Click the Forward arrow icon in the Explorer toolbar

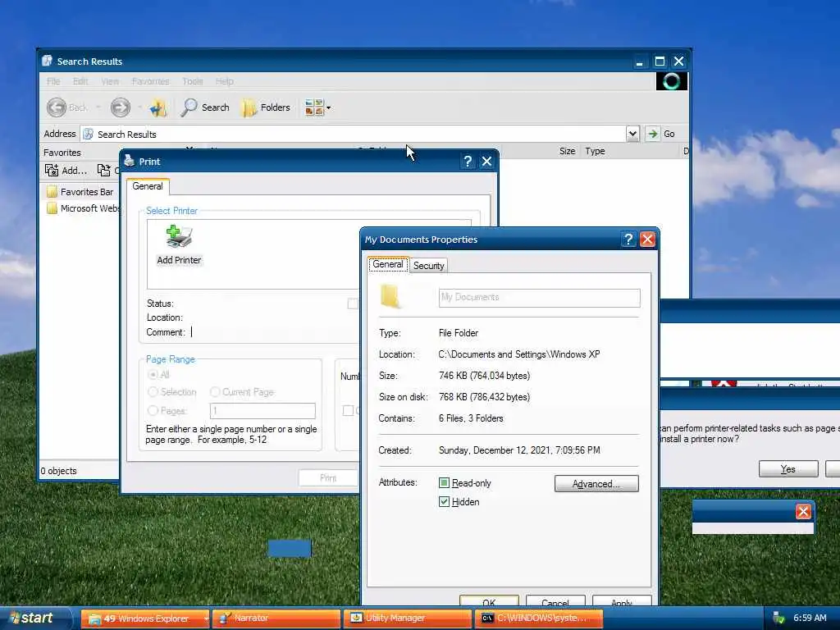click(120, 107)
